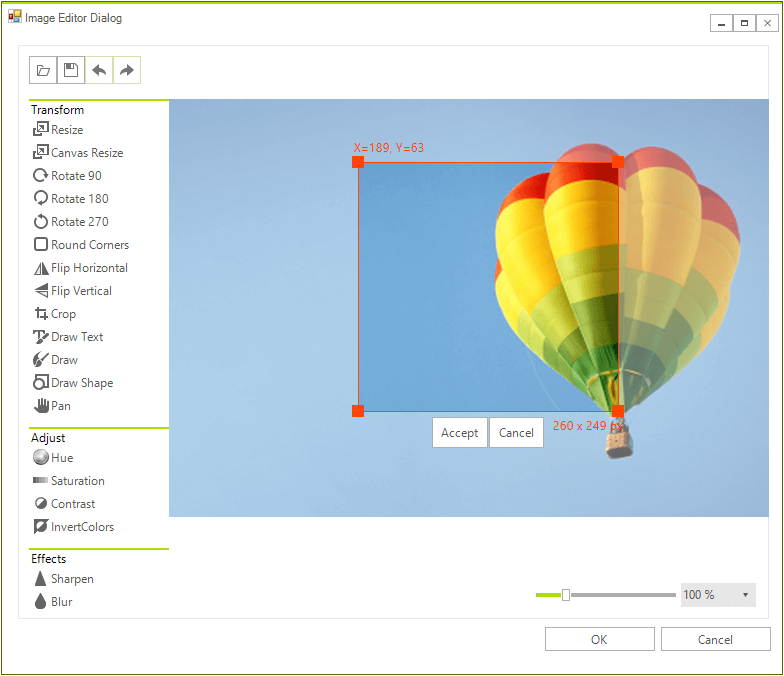Click the OK dialog button

pyautogui.click(x=600, y=640)
